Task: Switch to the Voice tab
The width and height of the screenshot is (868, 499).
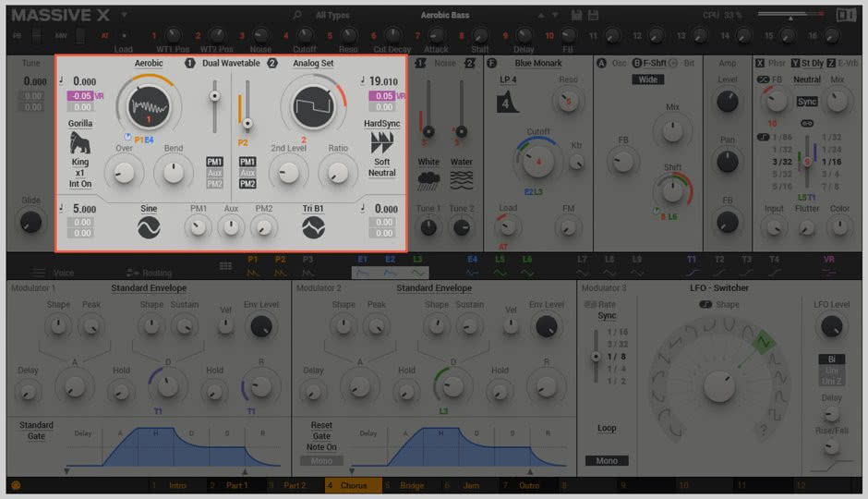Action: (55, 273)
